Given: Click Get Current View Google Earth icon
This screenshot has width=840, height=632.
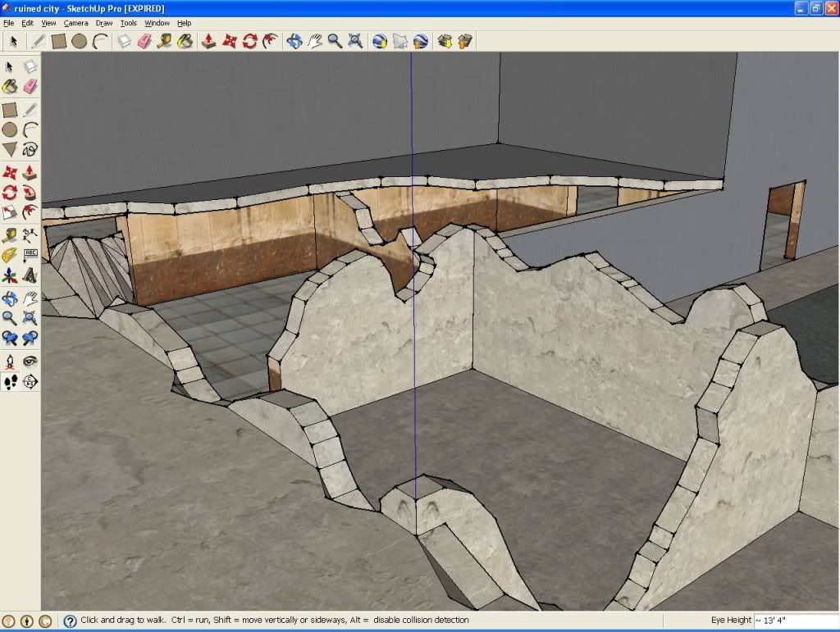Looking at the screenshot, I should (380, 41).
